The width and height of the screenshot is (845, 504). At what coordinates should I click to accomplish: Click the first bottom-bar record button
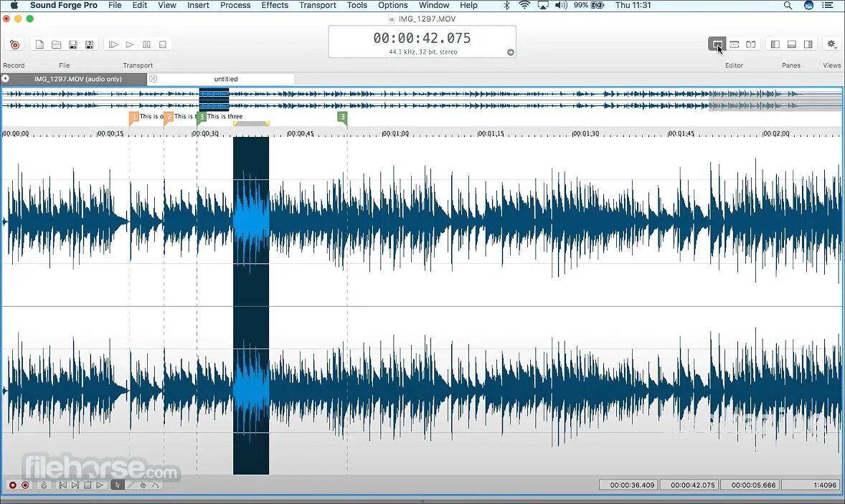click(x=13, y=485)
